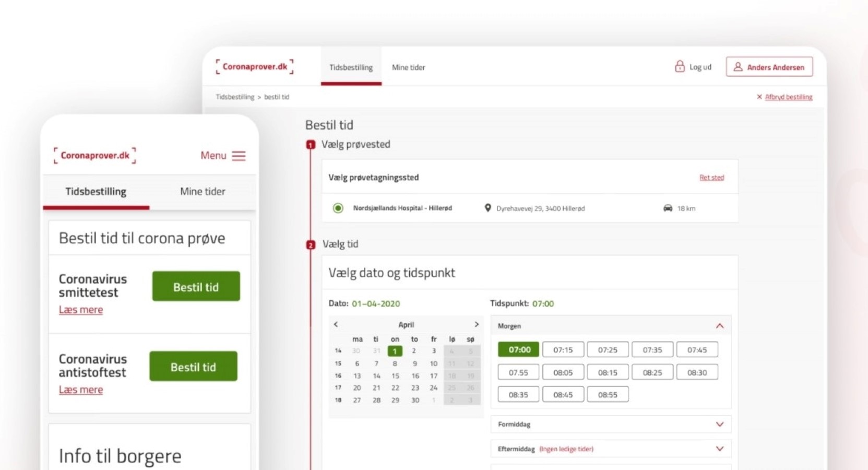Advance calendar to next month

point(476,324)
